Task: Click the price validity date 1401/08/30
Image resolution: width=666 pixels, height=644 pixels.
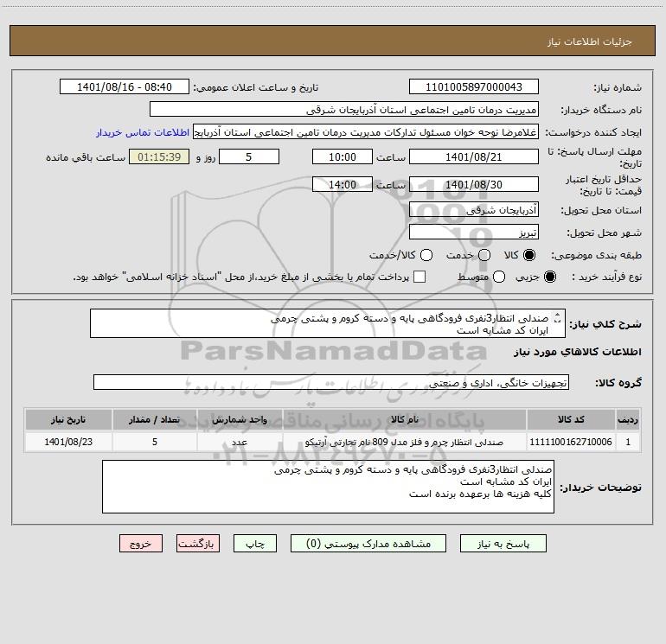Action: 474,185
